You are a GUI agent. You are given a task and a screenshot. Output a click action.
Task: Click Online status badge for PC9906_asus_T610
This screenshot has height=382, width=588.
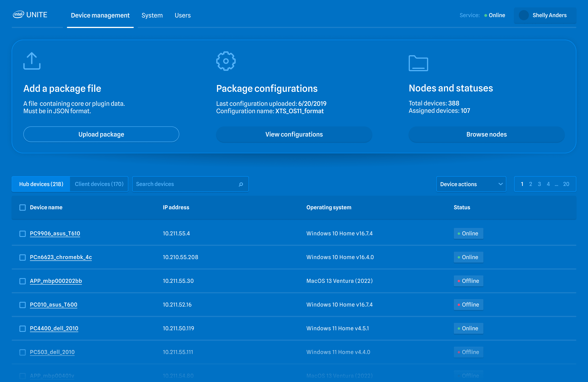pos(468,234)
